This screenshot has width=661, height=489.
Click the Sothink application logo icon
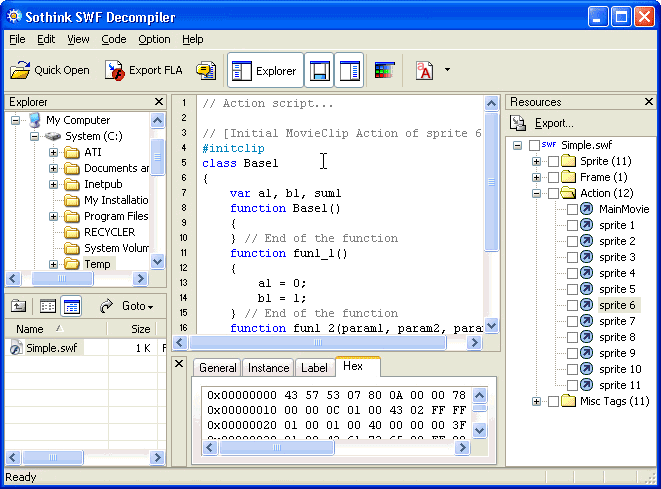pyautogui.click(x=14, y=16)
